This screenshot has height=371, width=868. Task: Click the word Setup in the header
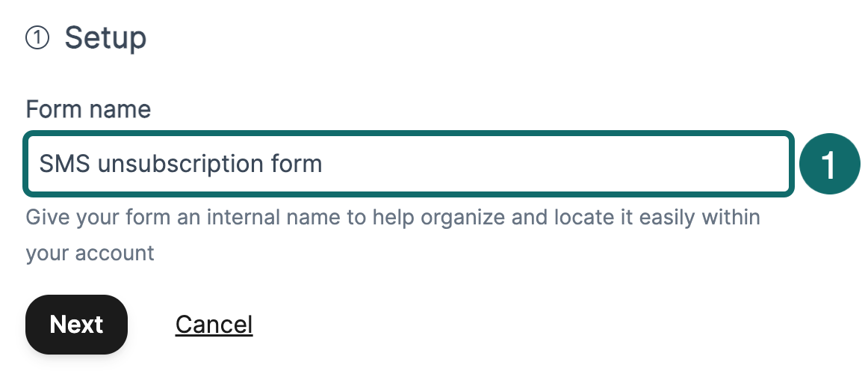pyautogui.click(x=105, y=38)
